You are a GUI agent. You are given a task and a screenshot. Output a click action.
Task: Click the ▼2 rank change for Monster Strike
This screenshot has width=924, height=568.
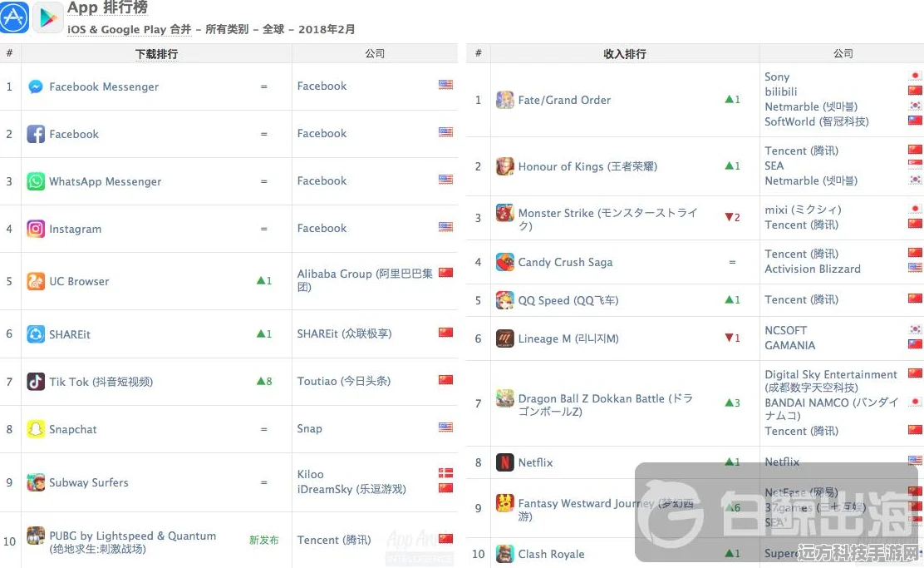tap(732, 217)
